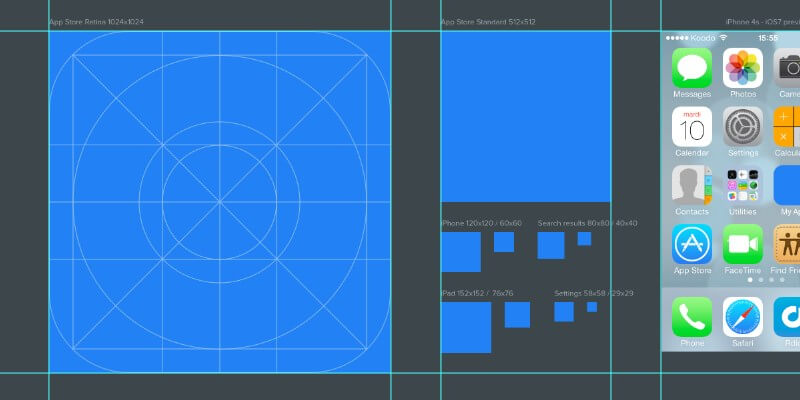Open the App Store icon
Image resolution: width=800 pixels, height=400 pixels.
click(x=692, y=244)
